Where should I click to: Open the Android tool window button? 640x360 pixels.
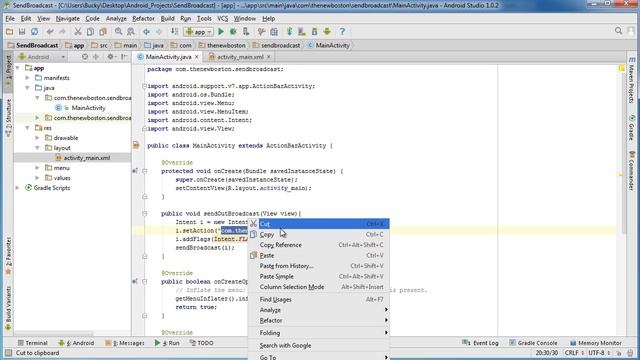pyautogui.click(x=76, y=343)
